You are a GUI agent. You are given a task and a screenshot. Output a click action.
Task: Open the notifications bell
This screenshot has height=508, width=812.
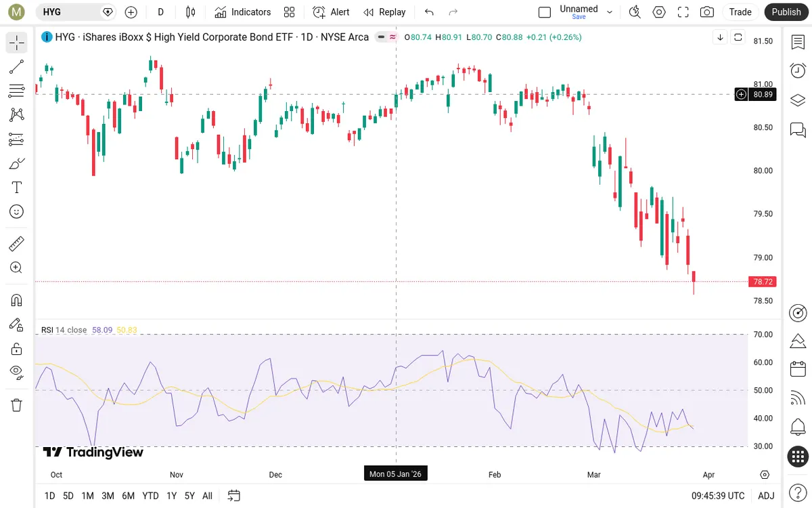tap(798, 427)
